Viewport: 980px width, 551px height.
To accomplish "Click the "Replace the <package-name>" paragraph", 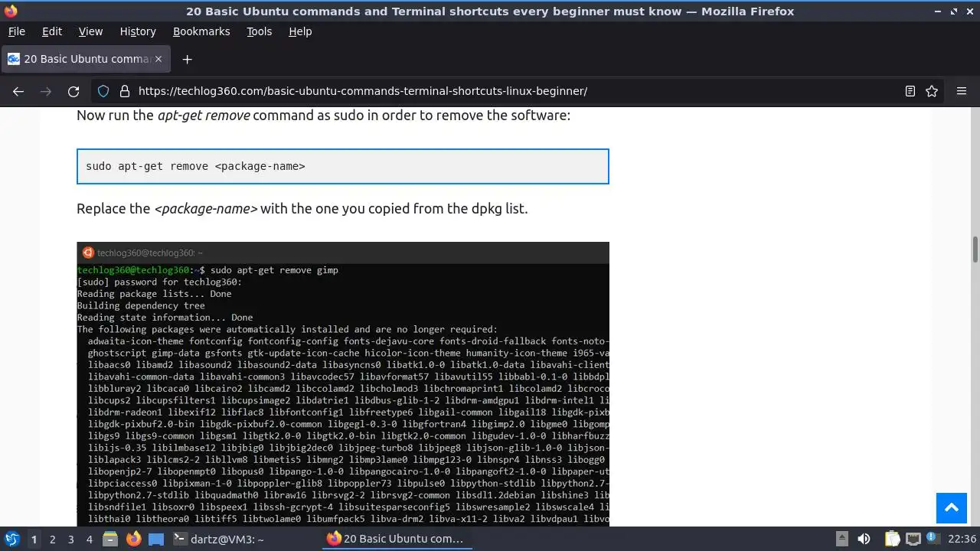I will tap(302, 208).
